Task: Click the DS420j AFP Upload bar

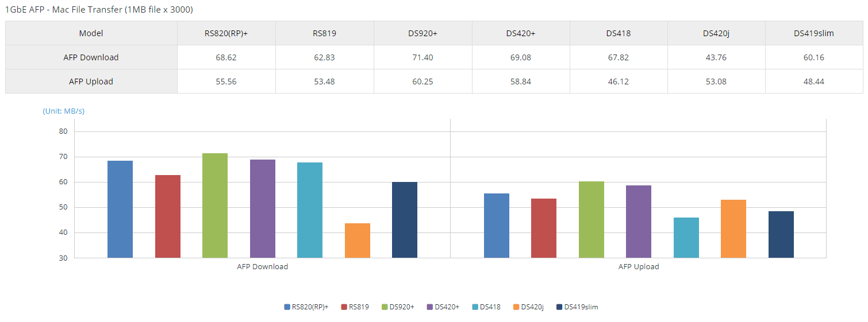Action: (x=733, y=229)
